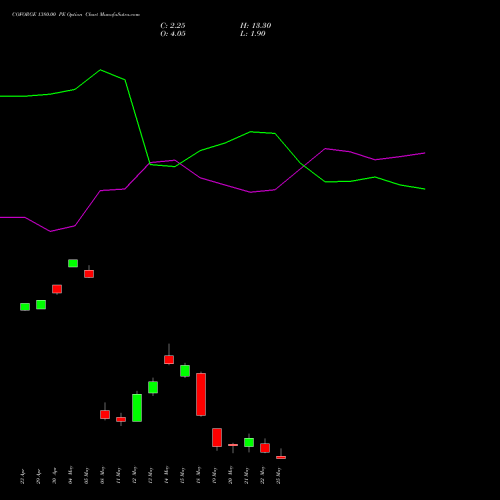Select the 19 May date label
500x500 pixels.
[x=215, y=475]
